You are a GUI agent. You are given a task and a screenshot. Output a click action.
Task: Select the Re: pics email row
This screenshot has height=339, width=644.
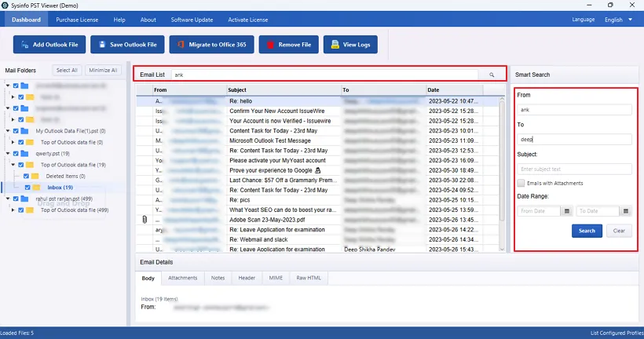point(317,200)
